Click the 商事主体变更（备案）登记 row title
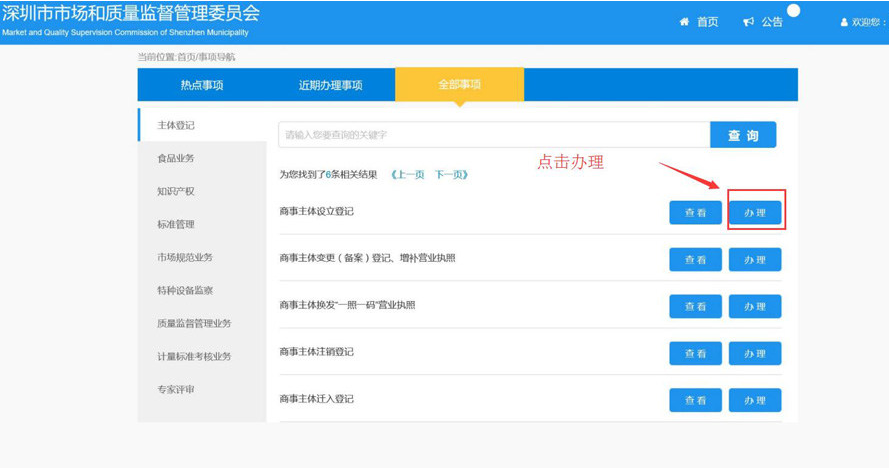 [x=367, y=258]
